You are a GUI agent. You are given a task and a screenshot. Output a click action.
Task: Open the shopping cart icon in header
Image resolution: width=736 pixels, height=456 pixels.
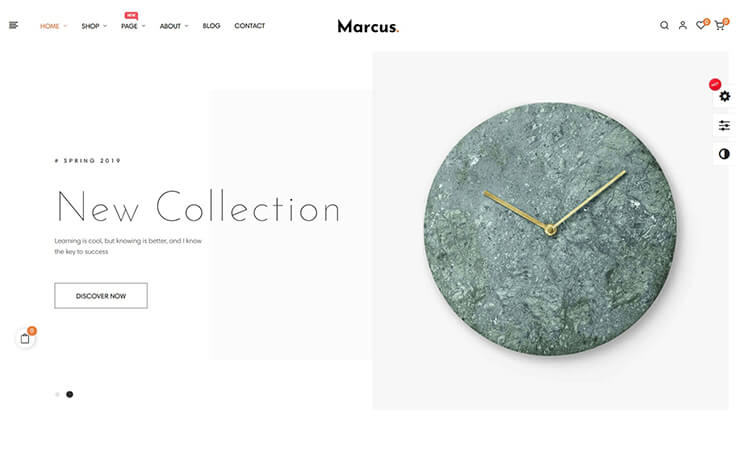(720, 26)
